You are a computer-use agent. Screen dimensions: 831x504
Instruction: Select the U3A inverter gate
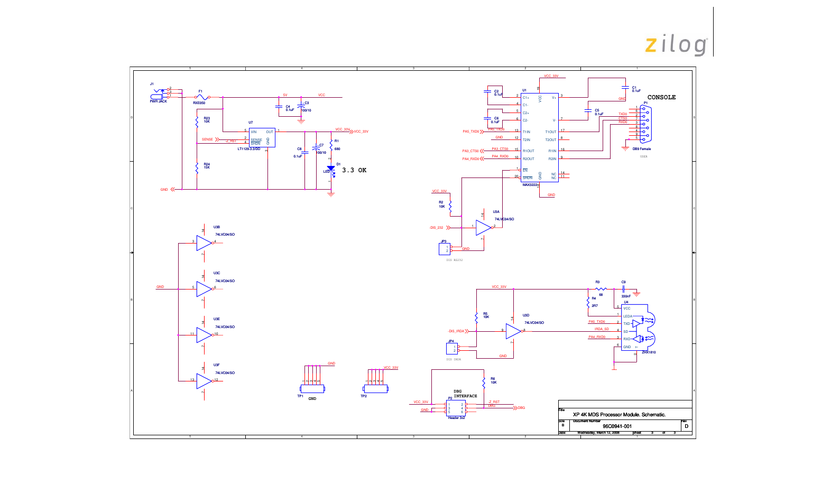pos(484,228)
